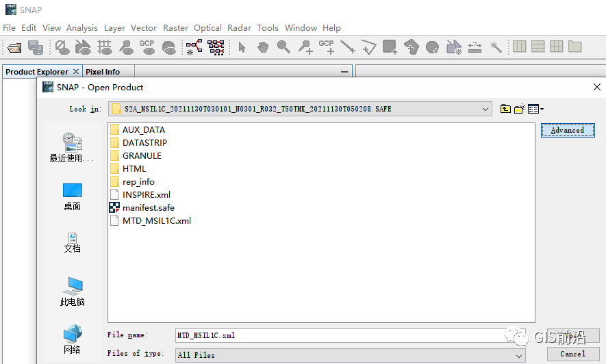Screen dimensions: 606x364
Task: Select the manifest.safe file
Action: click(149, 208)
